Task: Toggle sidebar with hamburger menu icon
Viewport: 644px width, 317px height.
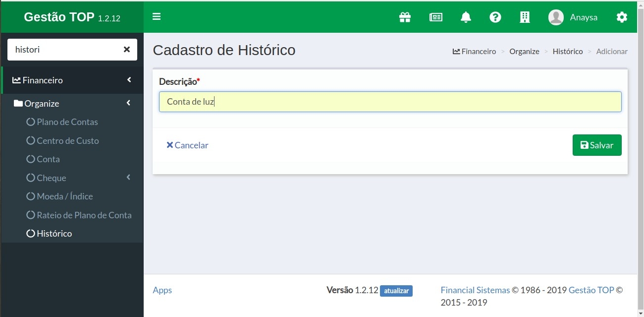Action: coord(157,17)
